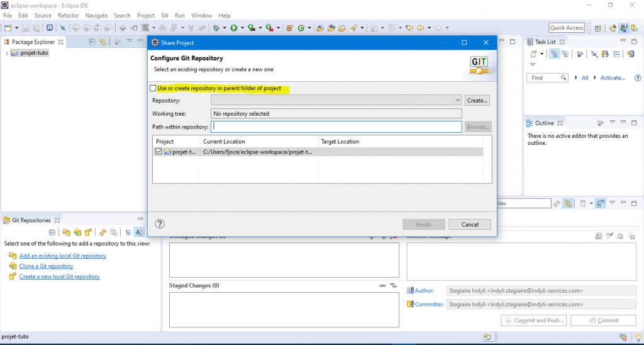Click the green Run toolbar icon
This screenshot has width=644, height=345.
pyautogui.click(x=234, y=28)
